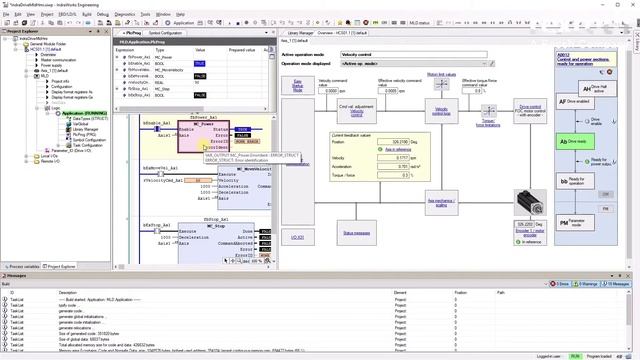Open the Axis mechanics / scaling link
This screenshot has width=640, height=360.
[441, 203]
